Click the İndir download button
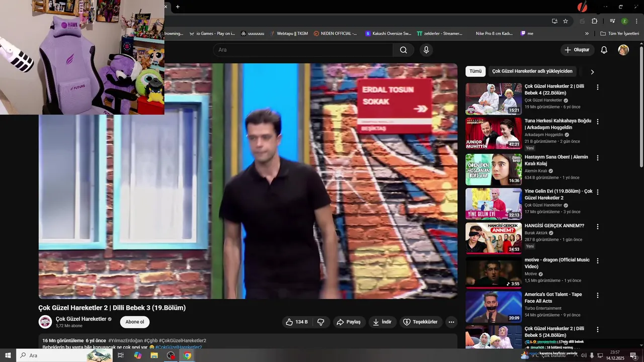Image resolution: width=644 pixels, height=362 pixels. pyautogui.click(x=382, y=322)
